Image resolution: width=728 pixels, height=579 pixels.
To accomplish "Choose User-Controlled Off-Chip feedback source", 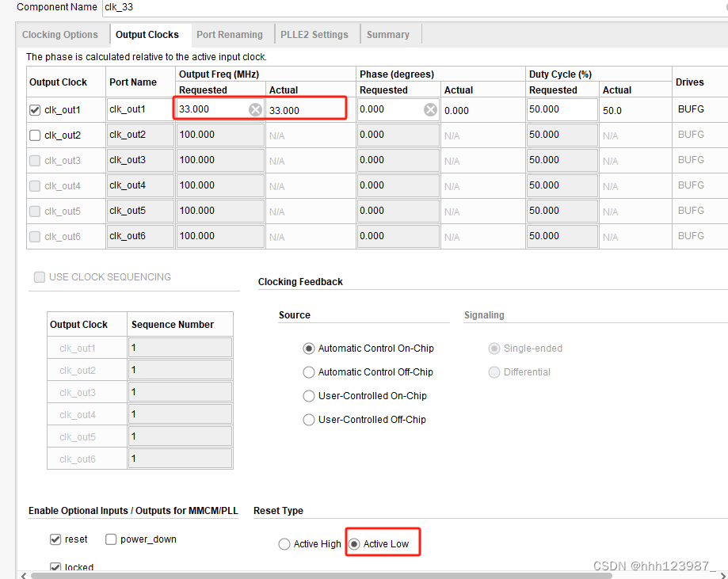I will click(308, 420).
